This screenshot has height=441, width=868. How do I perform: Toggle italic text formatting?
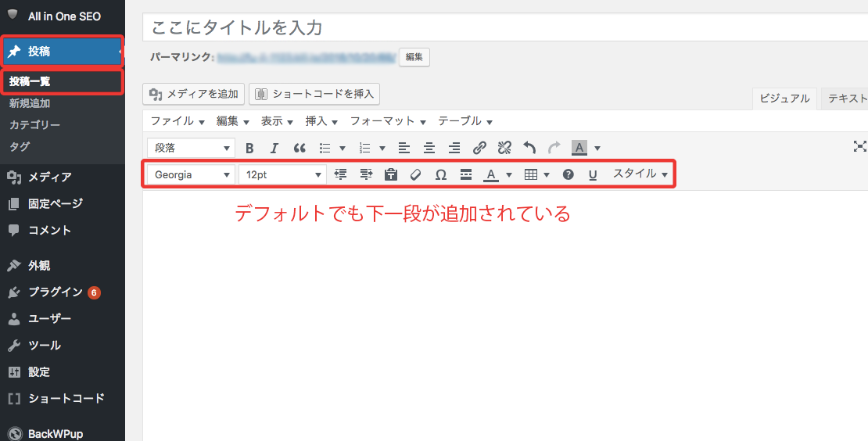coord(274,148)
